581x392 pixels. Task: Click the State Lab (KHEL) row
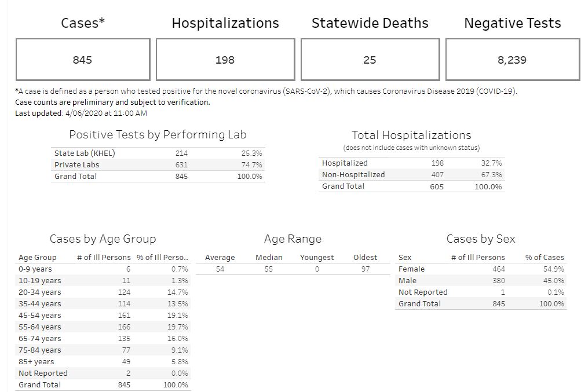(x=85, y=153)
